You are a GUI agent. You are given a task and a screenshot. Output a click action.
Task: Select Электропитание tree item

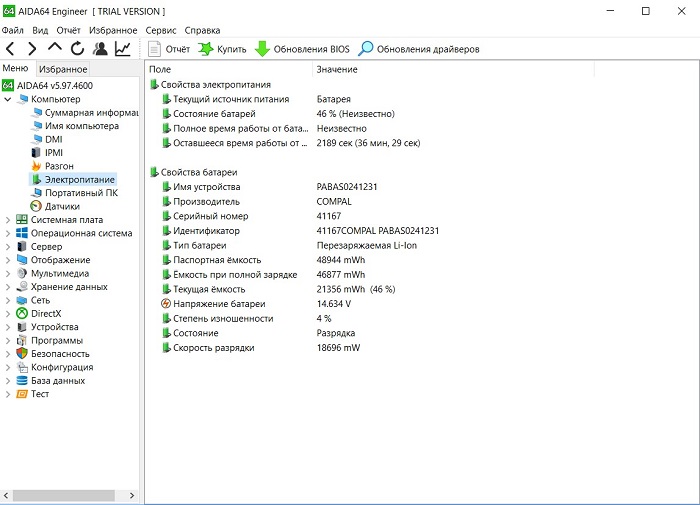[73, 179]
